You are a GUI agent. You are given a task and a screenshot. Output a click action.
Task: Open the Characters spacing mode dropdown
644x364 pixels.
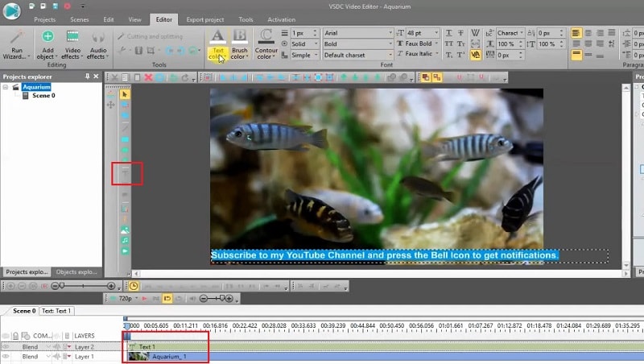[x=510, y=33]
